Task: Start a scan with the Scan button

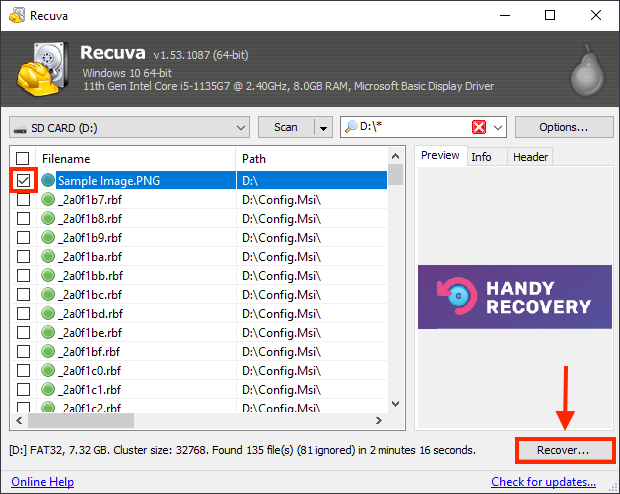Action: (286, 127)
